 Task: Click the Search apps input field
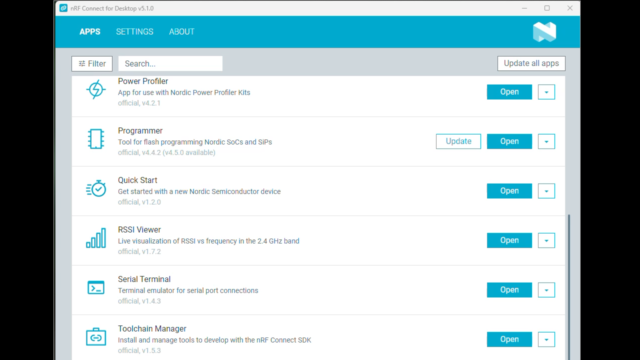[170, 64]
